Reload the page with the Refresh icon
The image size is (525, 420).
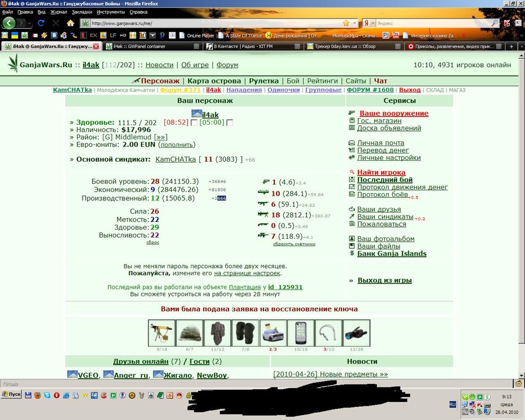tap(41, 23)
